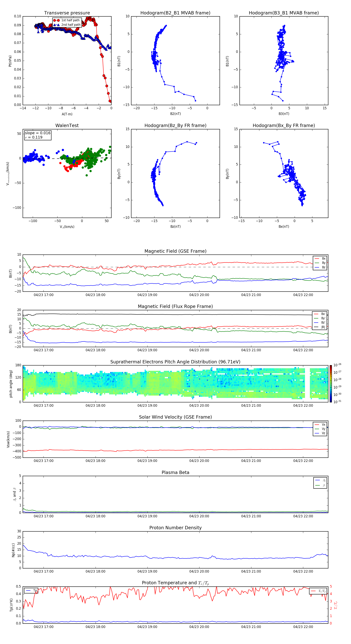351x644 pixels.
Task: Click the "Hodogram(Bz_By FR frame)" title
Action: coord(175,125)
